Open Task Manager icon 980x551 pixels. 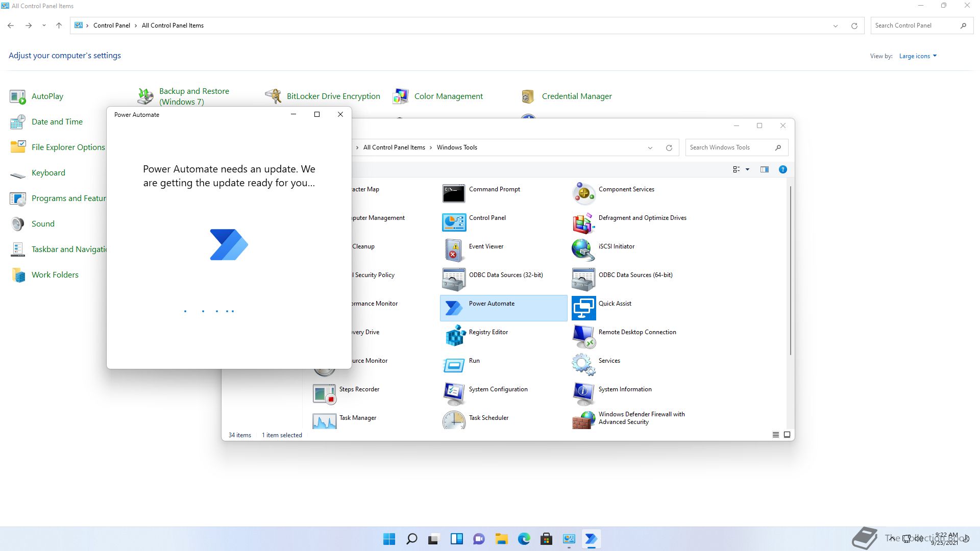pyautogui.click(x=324, y=421)
